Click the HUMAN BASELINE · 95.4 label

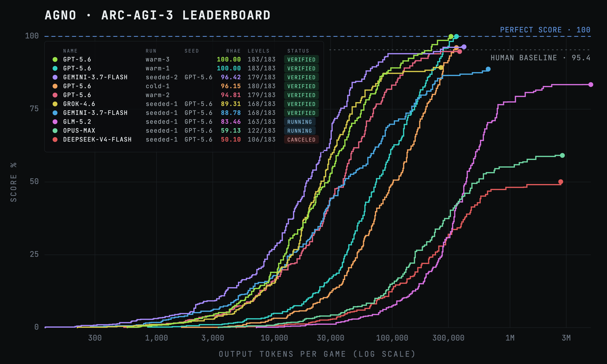(540, 58)
